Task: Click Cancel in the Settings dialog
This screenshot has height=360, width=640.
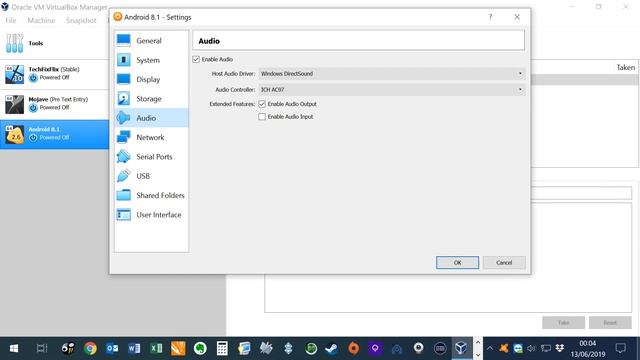Action: coord(504,262)
